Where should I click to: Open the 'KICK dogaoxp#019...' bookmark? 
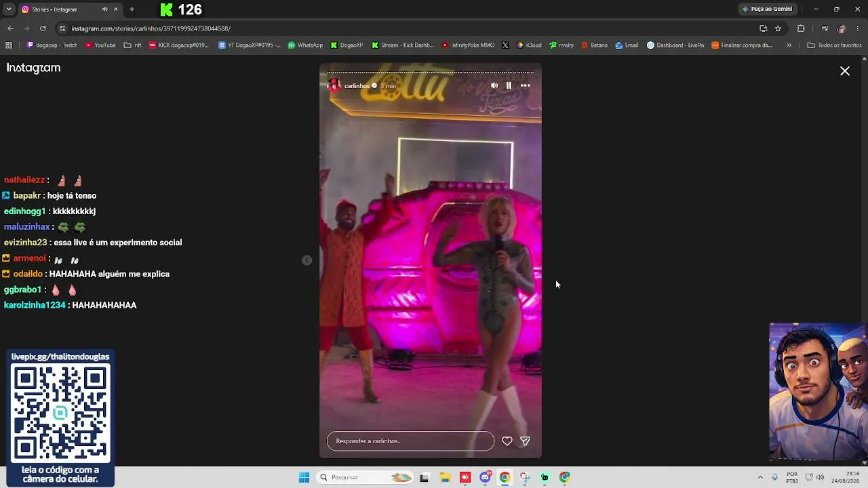tap(179, 45)
